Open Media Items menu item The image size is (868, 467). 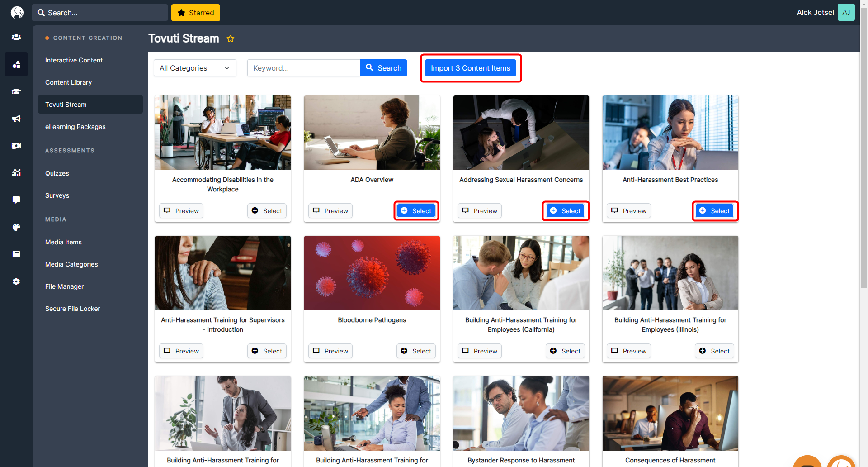[63, 242]
